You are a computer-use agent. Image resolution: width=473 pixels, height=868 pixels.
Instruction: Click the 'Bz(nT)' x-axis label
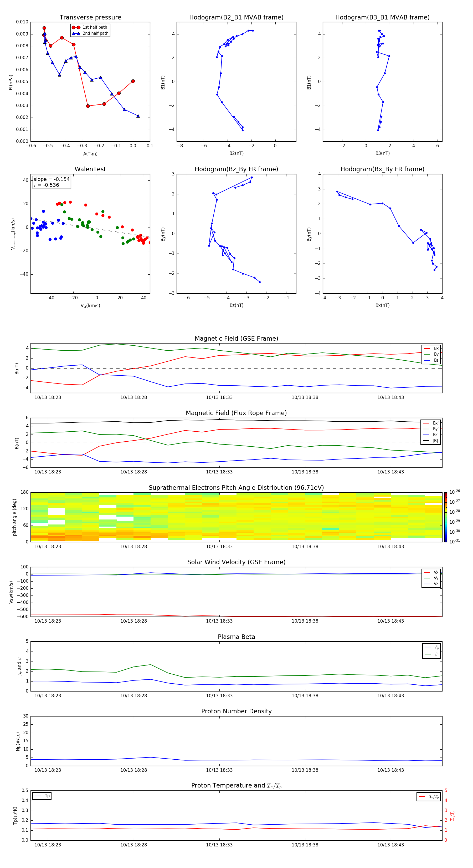[236, 305]
